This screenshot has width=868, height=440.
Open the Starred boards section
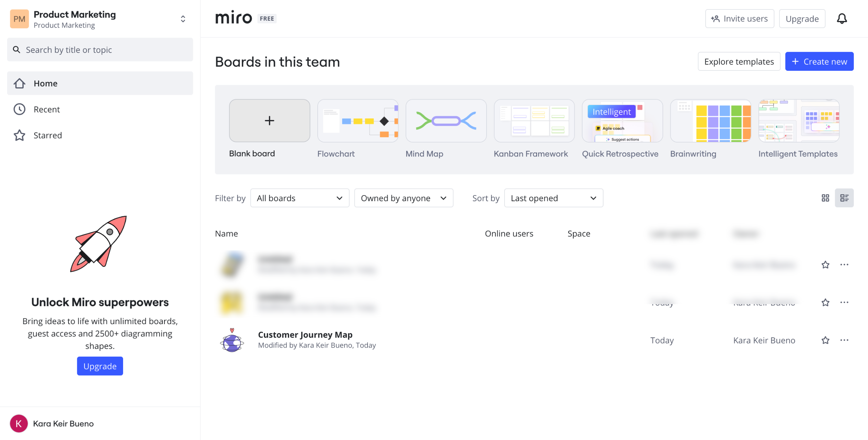[x=47, y=135]
